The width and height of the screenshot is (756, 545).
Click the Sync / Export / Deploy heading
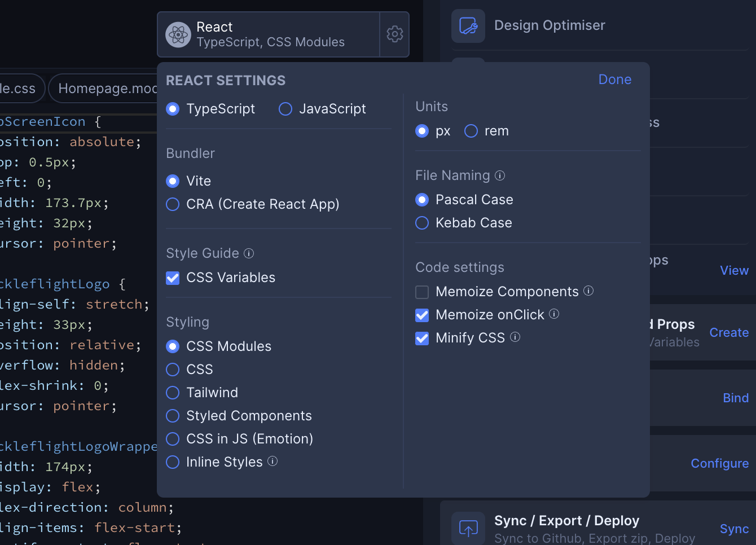[x=566, y=521]
